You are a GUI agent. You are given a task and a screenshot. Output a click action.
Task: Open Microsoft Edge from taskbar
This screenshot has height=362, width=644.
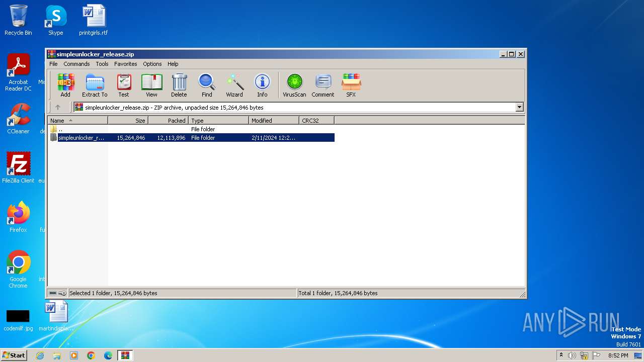108,355
